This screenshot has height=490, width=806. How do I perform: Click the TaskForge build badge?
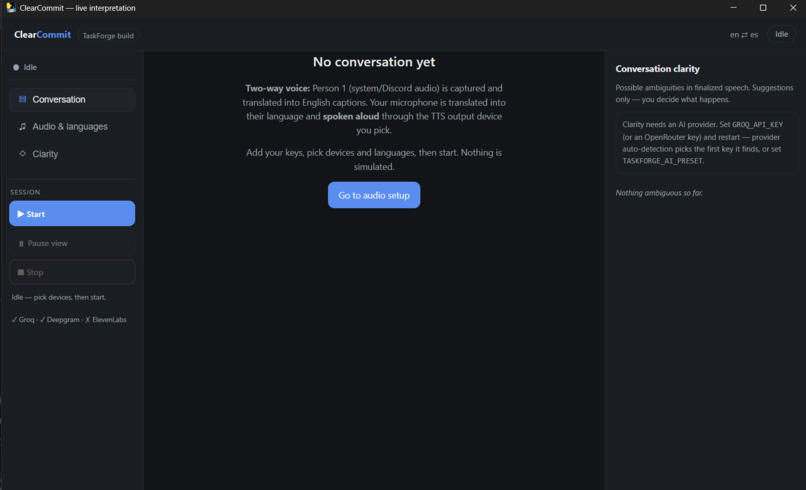tap(108, 35)
